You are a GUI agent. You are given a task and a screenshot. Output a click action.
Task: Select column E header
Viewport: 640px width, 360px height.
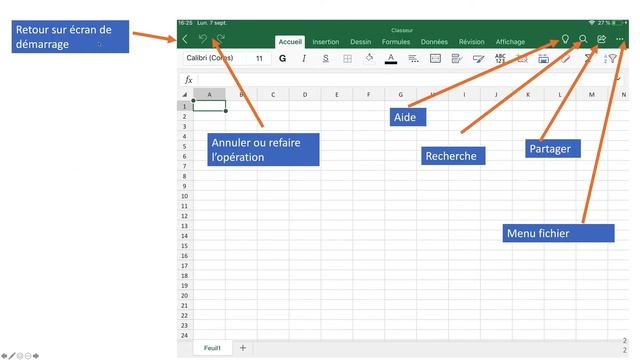tap(337, 95)
